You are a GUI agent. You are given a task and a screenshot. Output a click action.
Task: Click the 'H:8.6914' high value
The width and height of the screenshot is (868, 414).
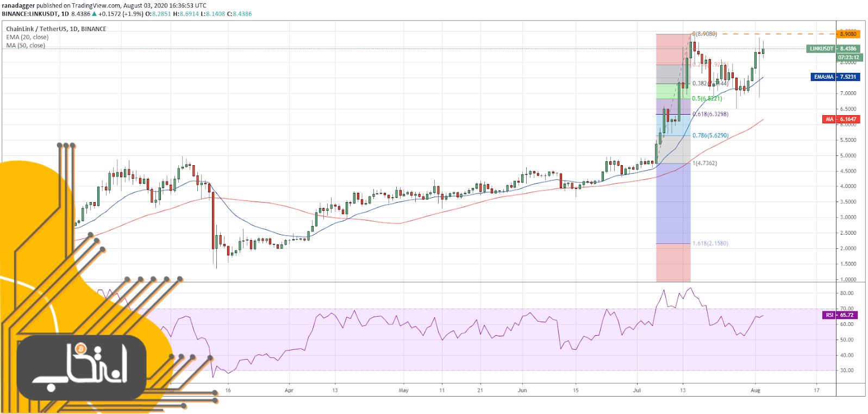(x=186, y=14)
